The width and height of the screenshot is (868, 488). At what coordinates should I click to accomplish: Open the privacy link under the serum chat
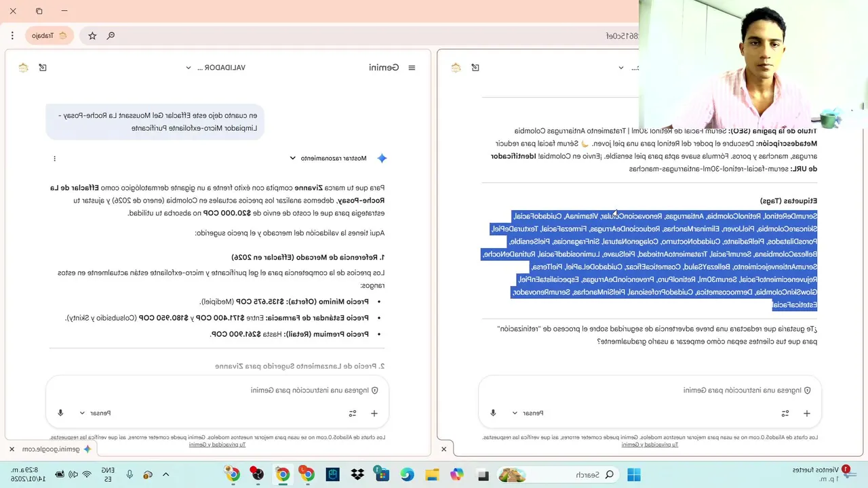[650, 445]
